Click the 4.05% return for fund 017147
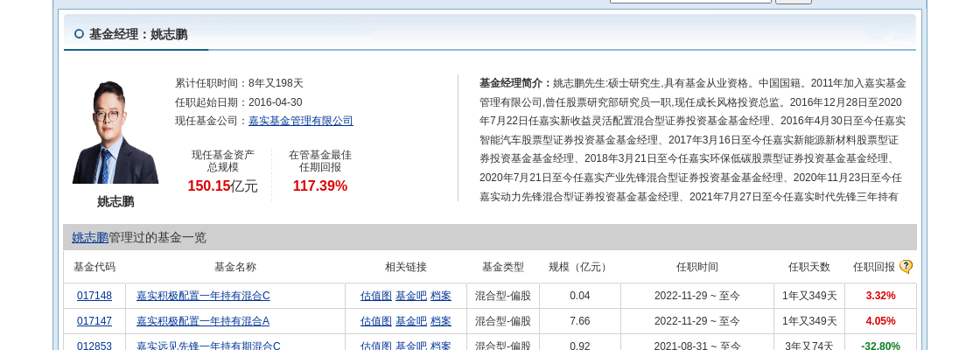The width and height of the screenshot is (980, 350). 880,321
